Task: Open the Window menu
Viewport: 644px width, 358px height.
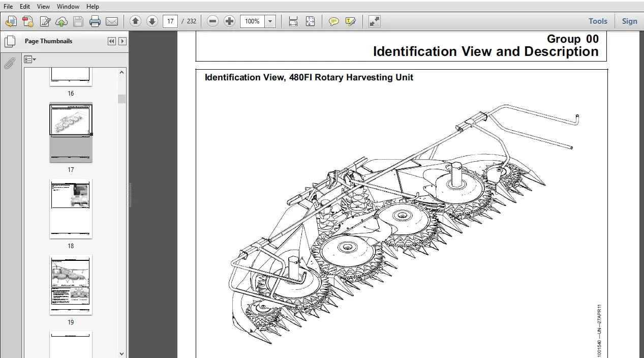Action: (x=68, y=7)
